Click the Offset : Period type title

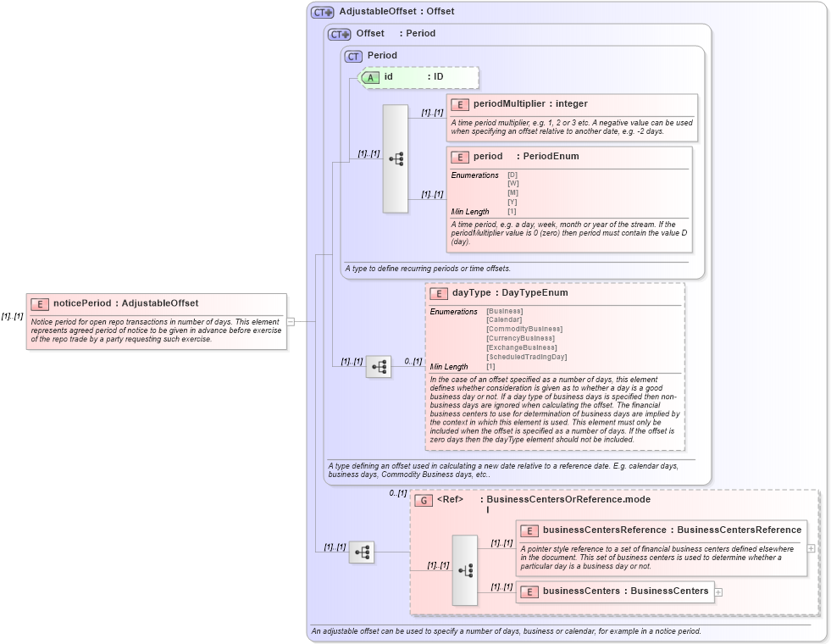click(396, 33)
